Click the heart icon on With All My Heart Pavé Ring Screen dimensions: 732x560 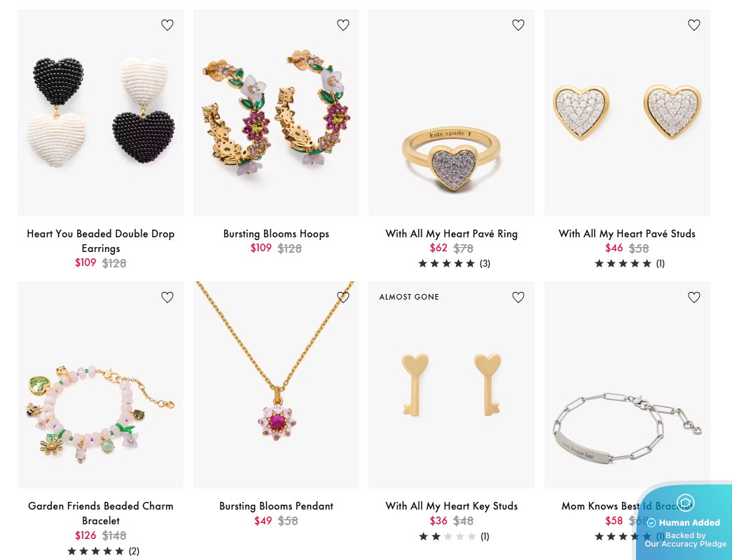click(518, 24)
